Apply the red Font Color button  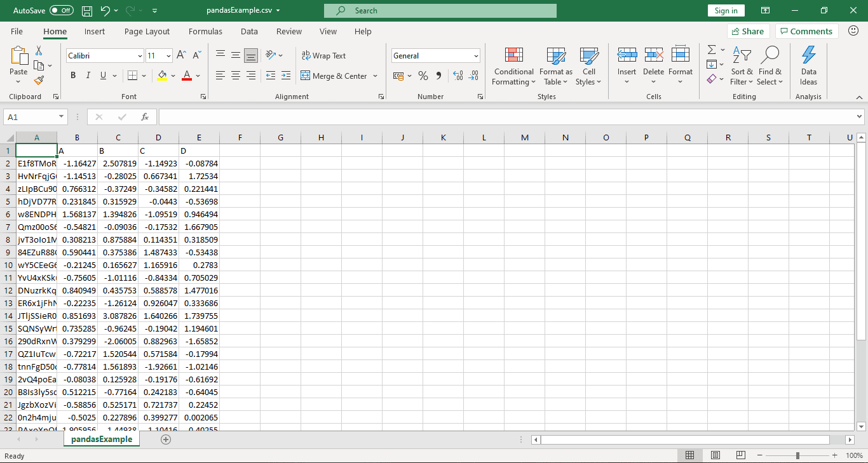[x=187, y=76]
